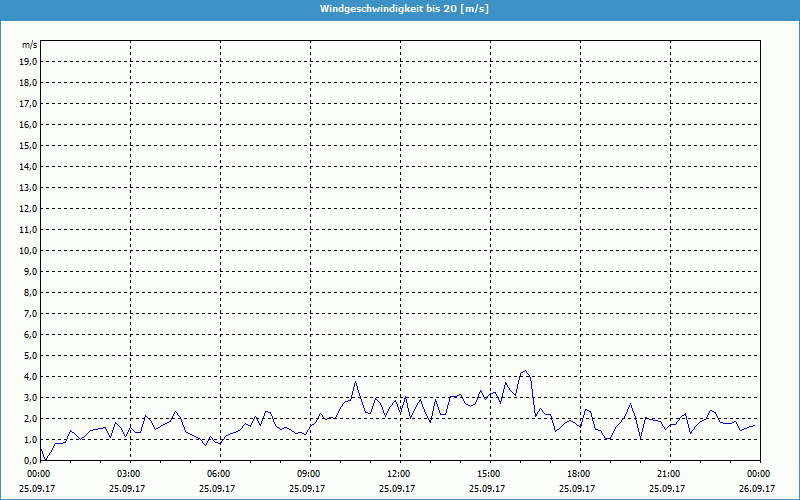Viewport: 800px width, 500px height.
Task: Pick the 12:00 time axis label
Action: (398, 473)
